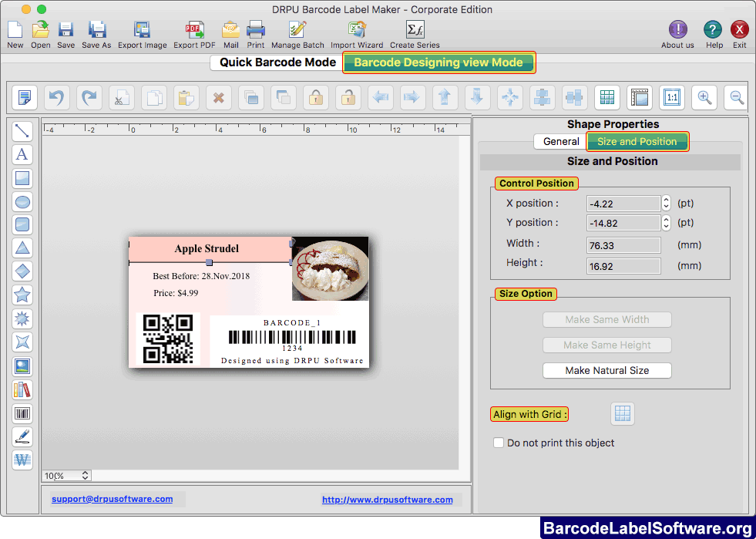756x539 pixels.
Task: Click the Lock object icon
Action: tap(316, 98)
